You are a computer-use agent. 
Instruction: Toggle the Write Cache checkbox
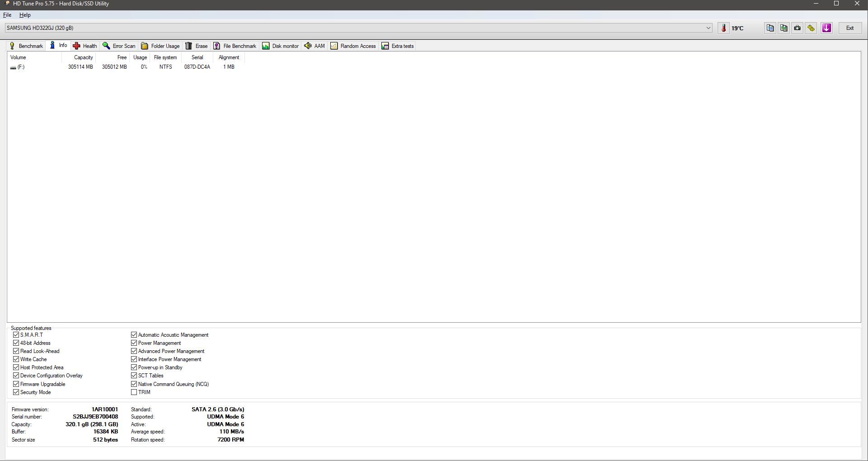(16, 359)
